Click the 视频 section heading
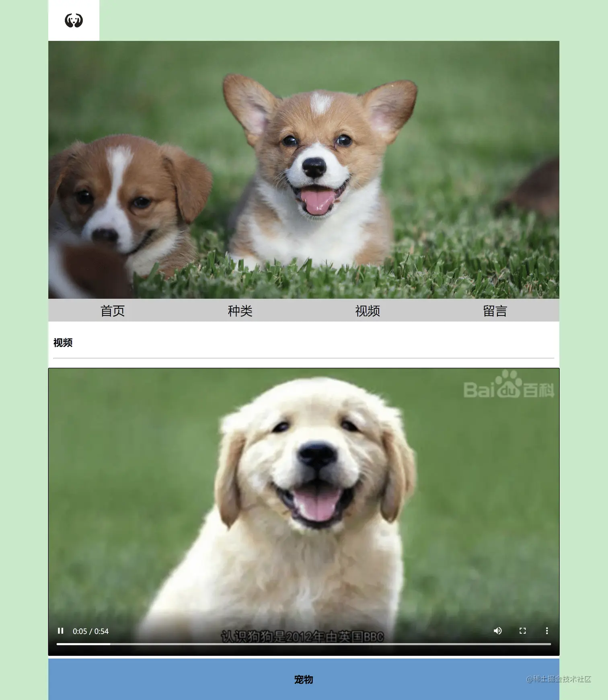This screenshot has width=608, height=700. point(63,343)
